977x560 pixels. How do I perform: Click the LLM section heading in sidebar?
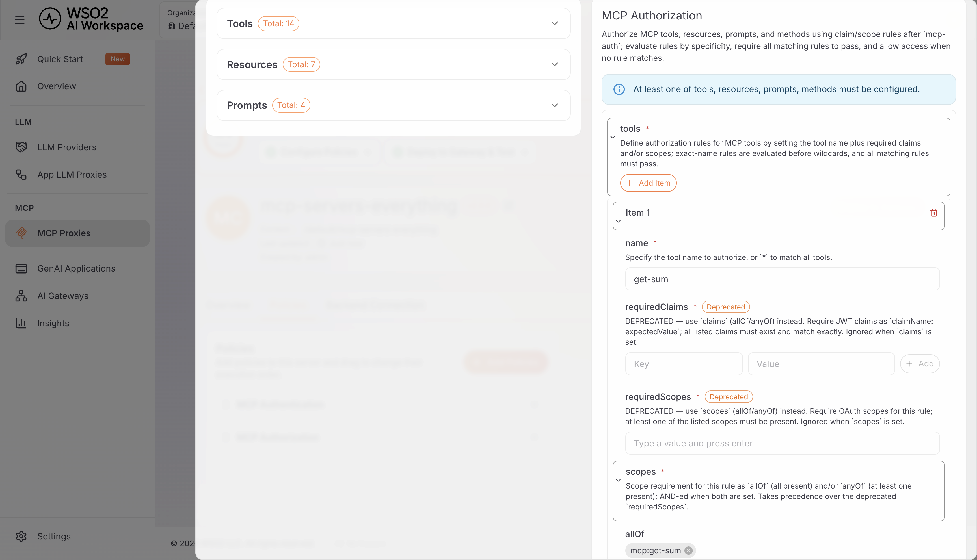(x=23, y=122)
